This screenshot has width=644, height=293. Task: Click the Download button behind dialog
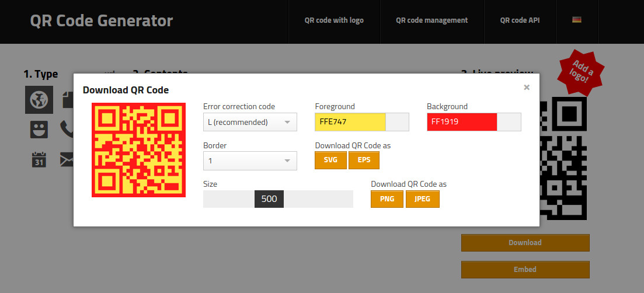(x=525, y=243)
